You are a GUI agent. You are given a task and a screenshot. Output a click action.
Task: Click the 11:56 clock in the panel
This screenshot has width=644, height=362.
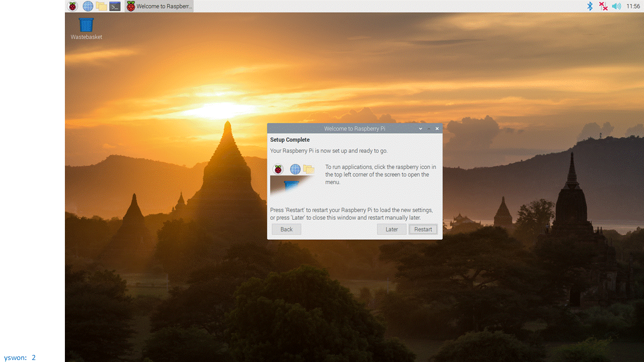(x=633, y=6)
